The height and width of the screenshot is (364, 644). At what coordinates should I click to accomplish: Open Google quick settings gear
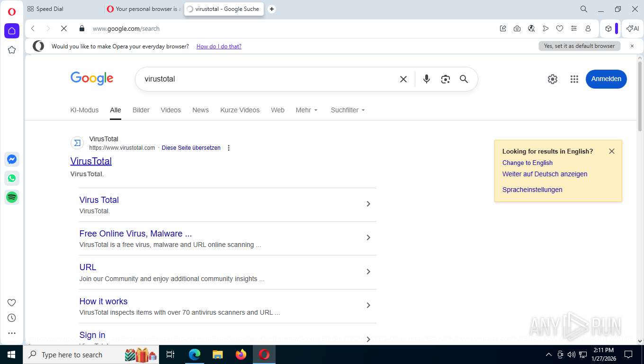pos(553,79)
